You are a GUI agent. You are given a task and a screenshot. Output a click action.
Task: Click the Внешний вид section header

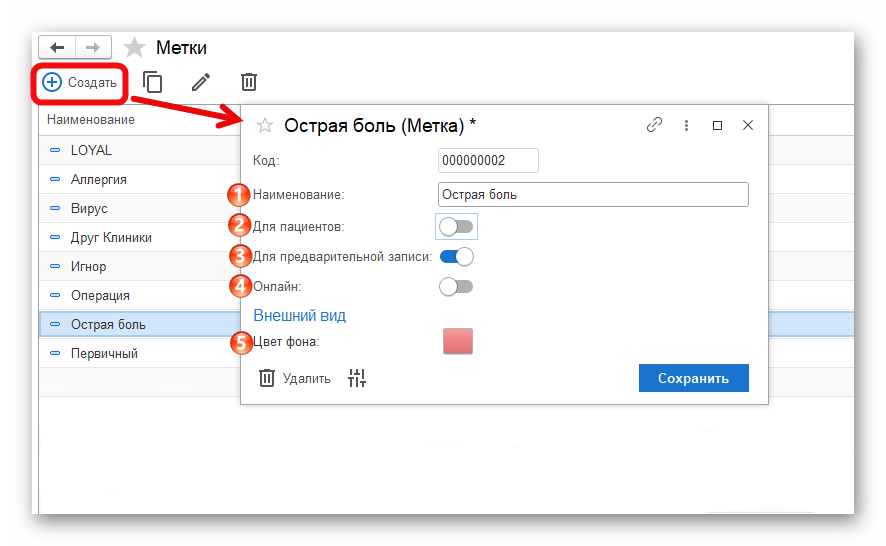pos(299,315)
